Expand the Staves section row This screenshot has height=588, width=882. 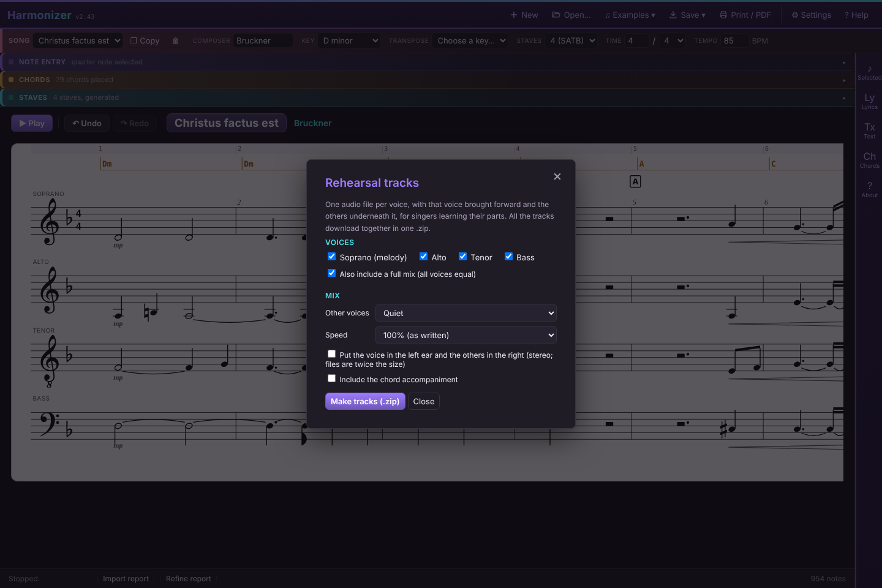click(427, 97)
